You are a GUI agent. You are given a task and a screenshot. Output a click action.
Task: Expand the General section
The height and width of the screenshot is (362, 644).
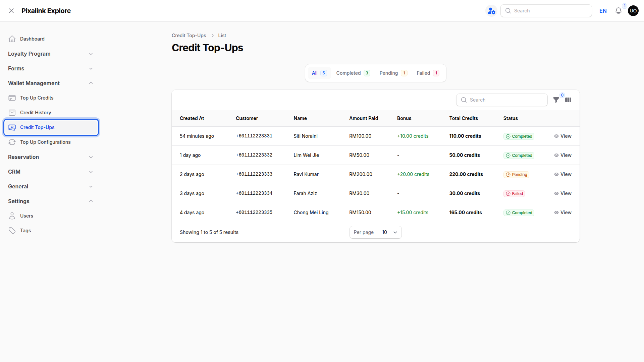click(x=50, y=186)
